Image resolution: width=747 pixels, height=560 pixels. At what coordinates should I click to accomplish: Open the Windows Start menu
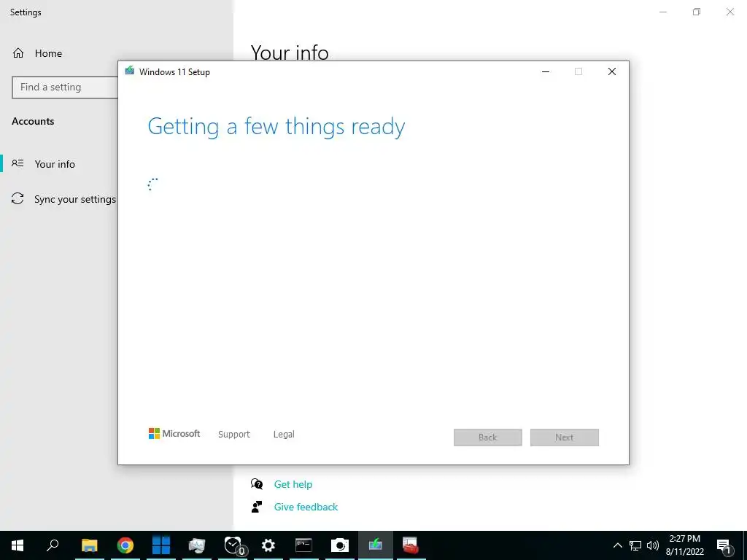pyautogui.click(x=18, y=545)
